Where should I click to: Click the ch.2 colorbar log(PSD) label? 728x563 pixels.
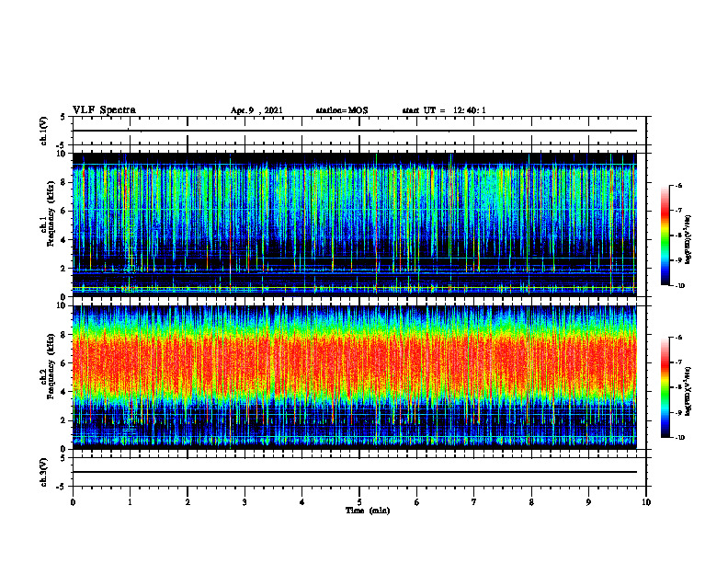[688, 391]
